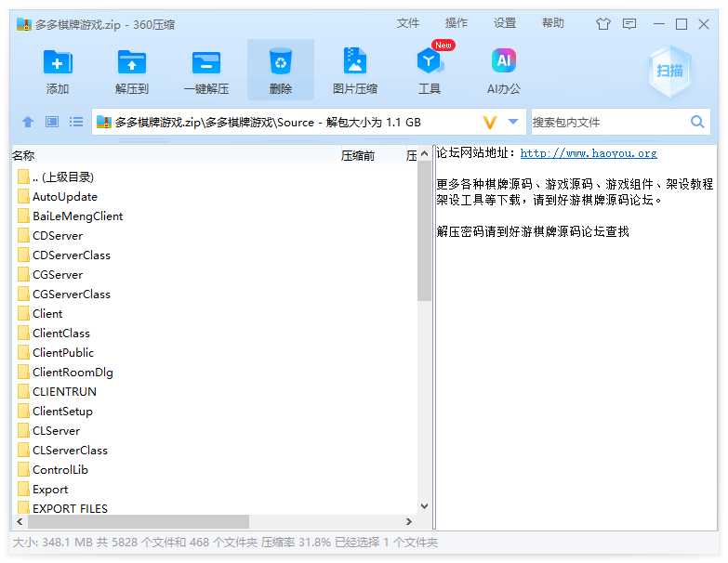Click the search magnifier icon
Viewport: 728px width, 563px height.
click(697, 122)
